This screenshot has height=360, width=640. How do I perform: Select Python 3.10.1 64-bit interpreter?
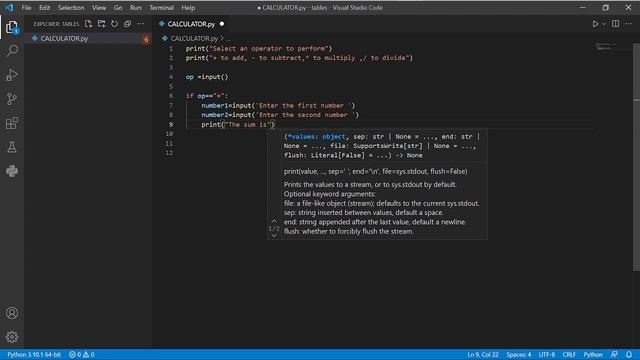pos(34,354)
